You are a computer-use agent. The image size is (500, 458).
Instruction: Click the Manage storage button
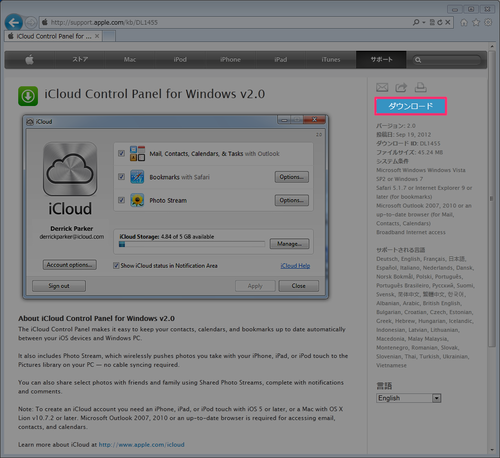click(289, 244)
